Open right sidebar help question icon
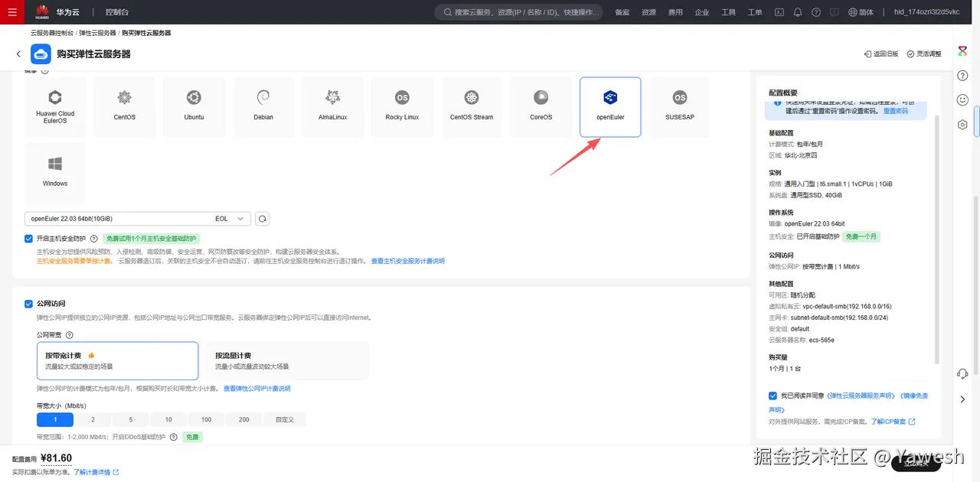This screenshot has height=482, width=980. coord(963,76)
